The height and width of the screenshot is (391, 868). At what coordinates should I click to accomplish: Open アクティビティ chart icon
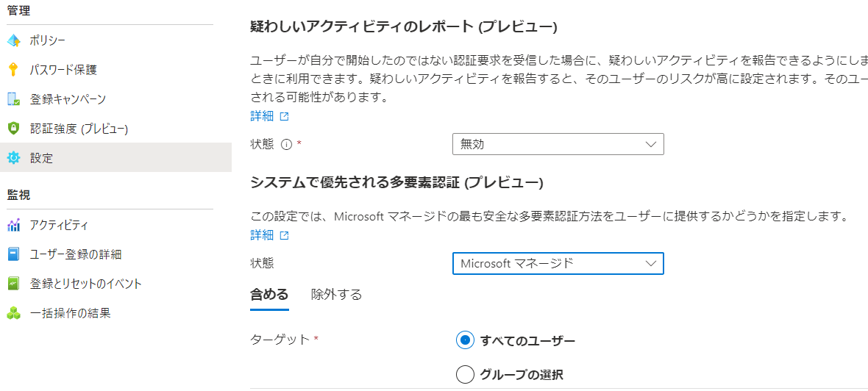[x=13, y=225]
